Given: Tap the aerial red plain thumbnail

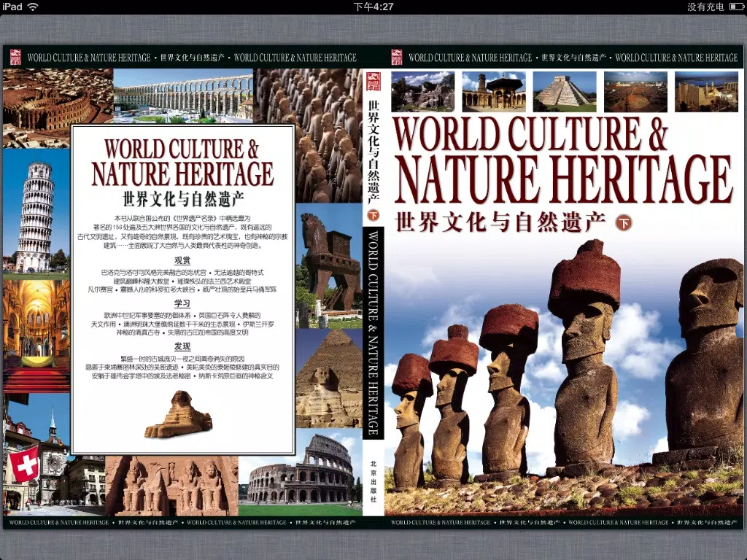Looking at the screenshot, I should pyautogui.click(x=635, y=91).
